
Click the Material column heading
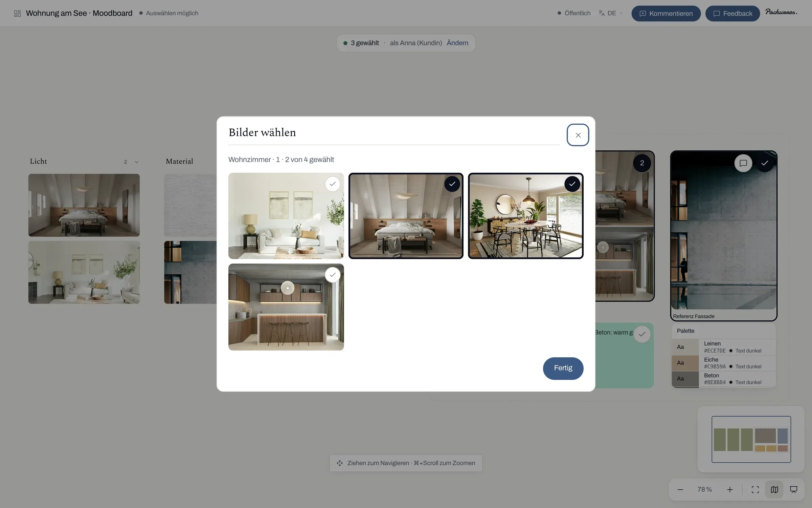pyautogui.click(x=179, y=162)
